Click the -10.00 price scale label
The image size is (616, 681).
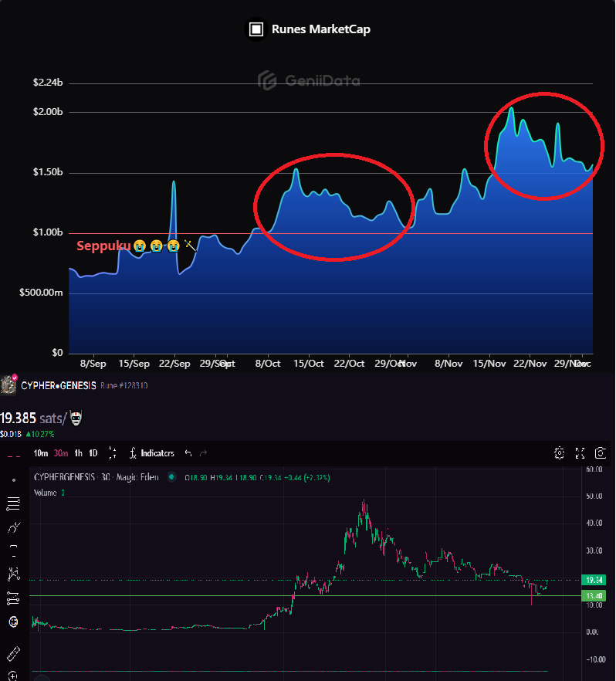(596, 659)
